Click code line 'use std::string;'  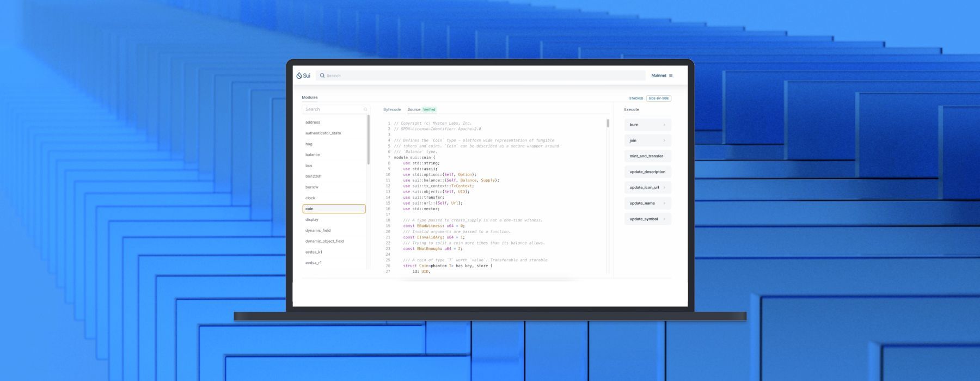(421, 163)
